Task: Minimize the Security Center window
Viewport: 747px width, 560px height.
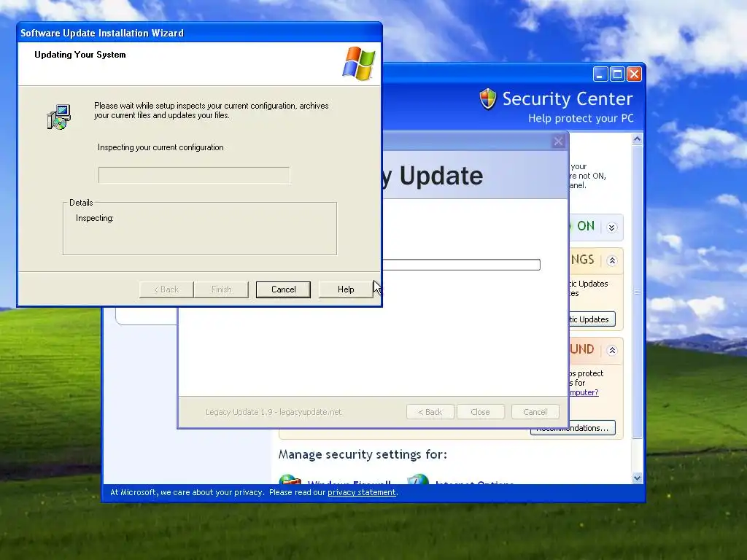Action: (x=600, y=74)
